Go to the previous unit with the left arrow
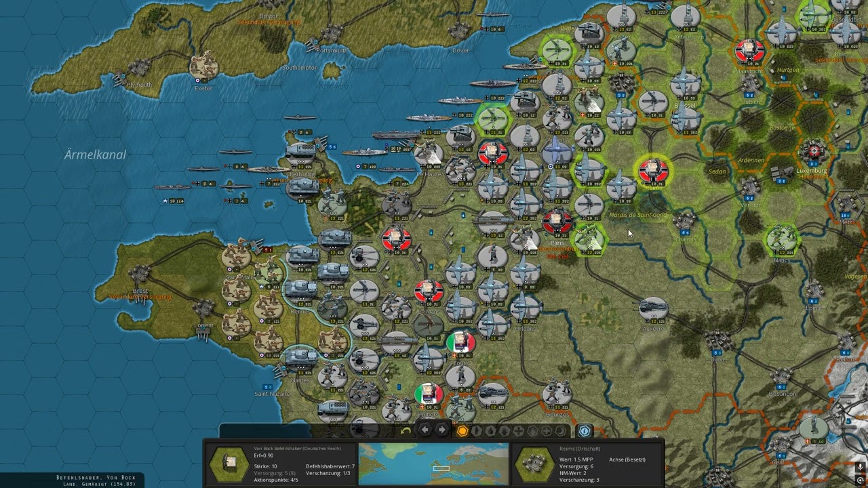868x488 pixels. point(425,430)
